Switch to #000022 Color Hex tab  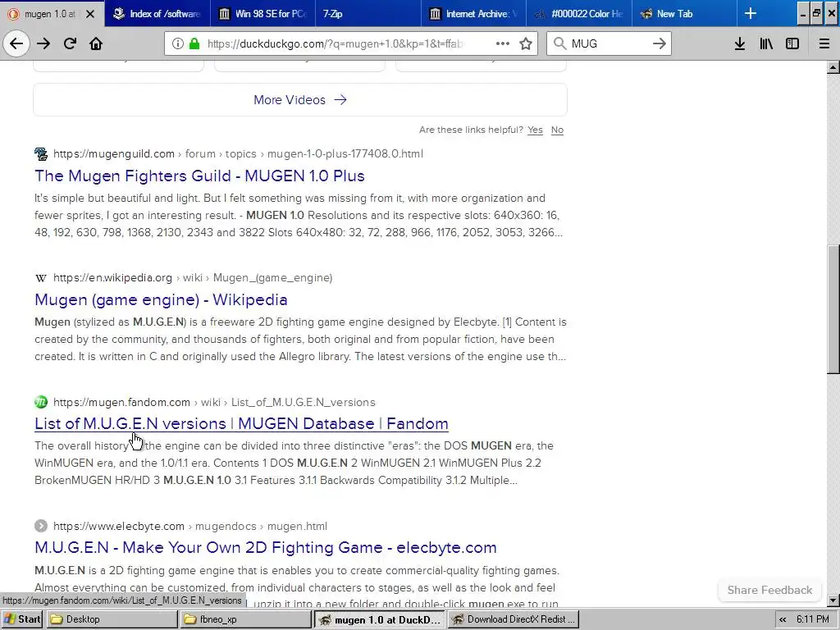click(x=579, y=13)
